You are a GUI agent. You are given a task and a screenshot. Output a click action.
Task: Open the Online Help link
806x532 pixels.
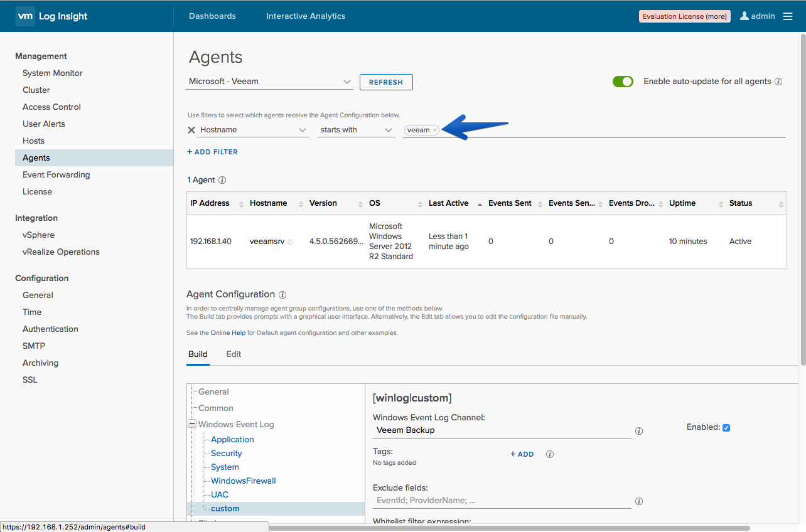[x=228, y=332]
